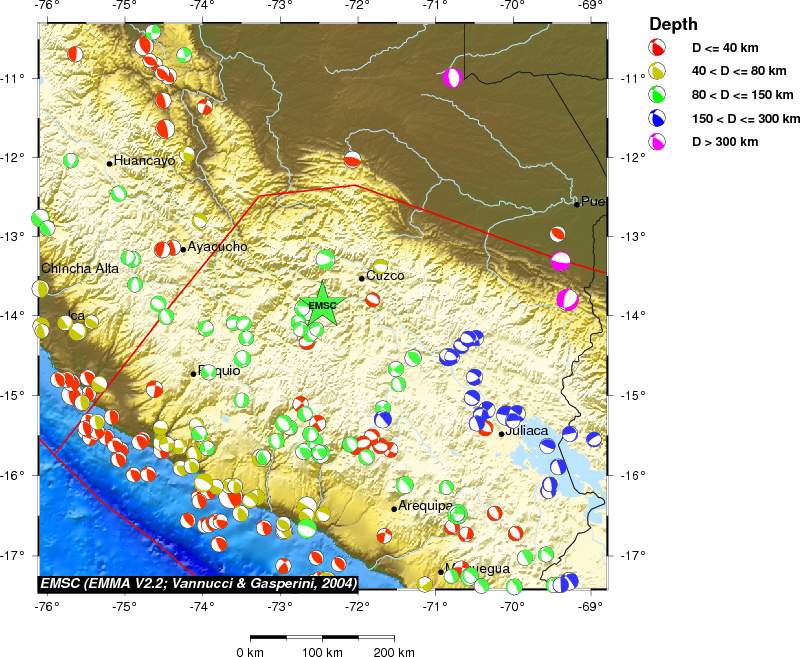
Task: Click the green EMSC epicenter star
Action: point(323,305)
